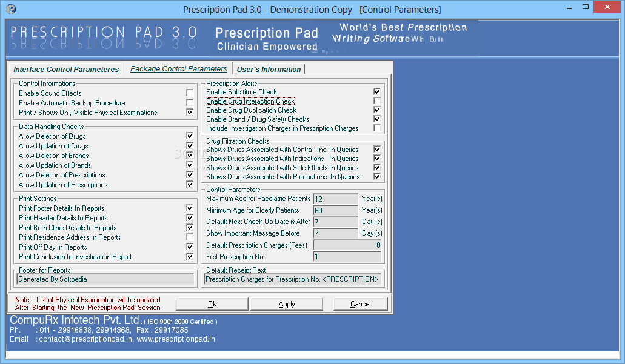Image resolution: width=625 pixels, height=364 pixels.
Task: Open the Package Control Parameters tab
Action: tap(179, 69)
